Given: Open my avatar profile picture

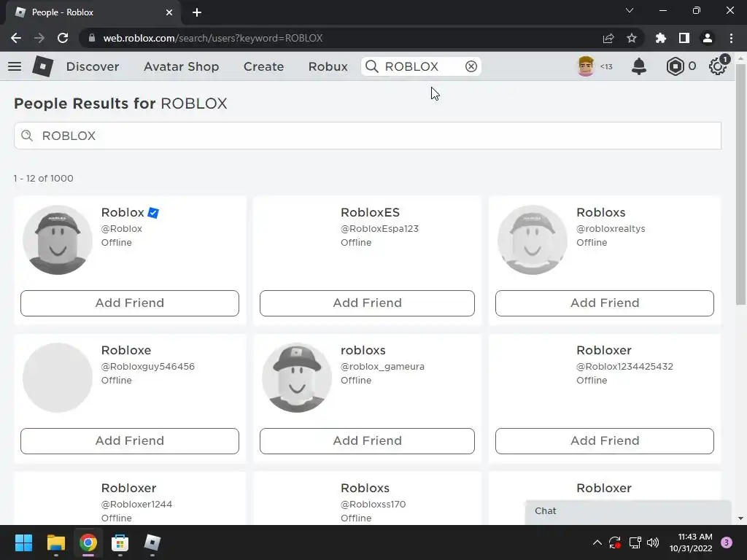Looking at the screenshot, I should click(x=586, y=66).
